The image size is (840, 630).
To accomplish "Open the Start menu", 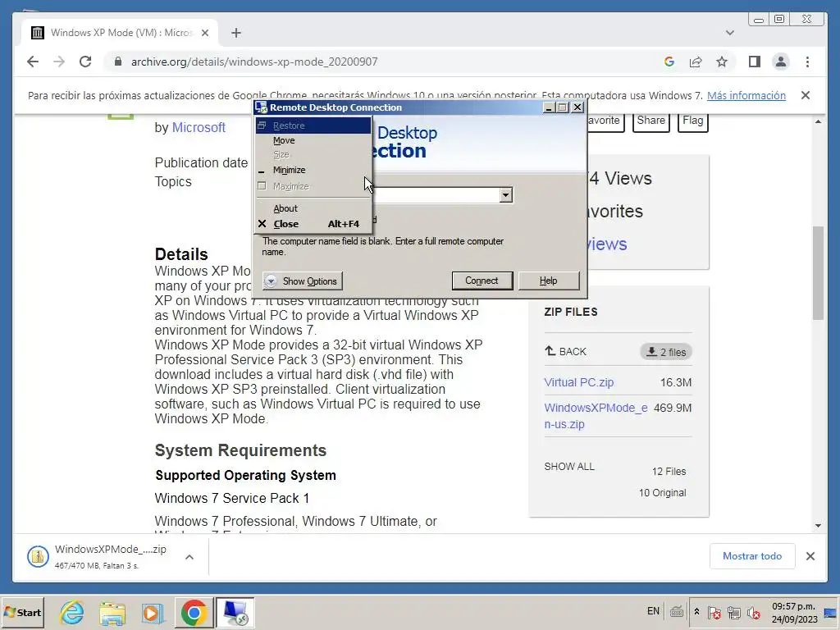I will pos(22,612).
